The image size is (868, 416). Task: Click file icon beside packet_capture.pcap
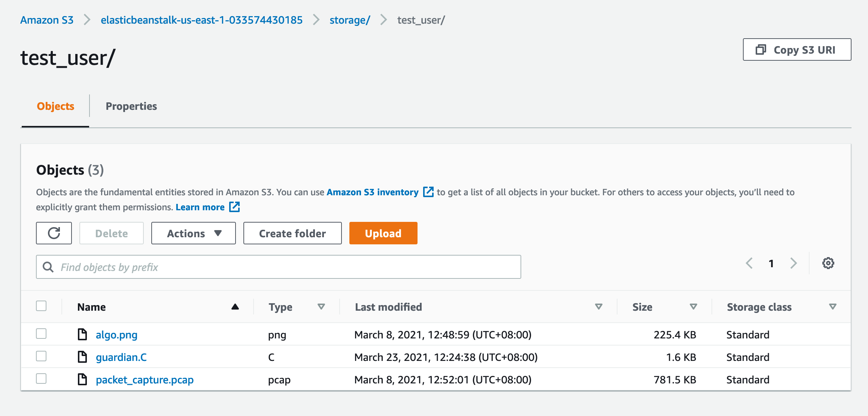tap(82, 379)
